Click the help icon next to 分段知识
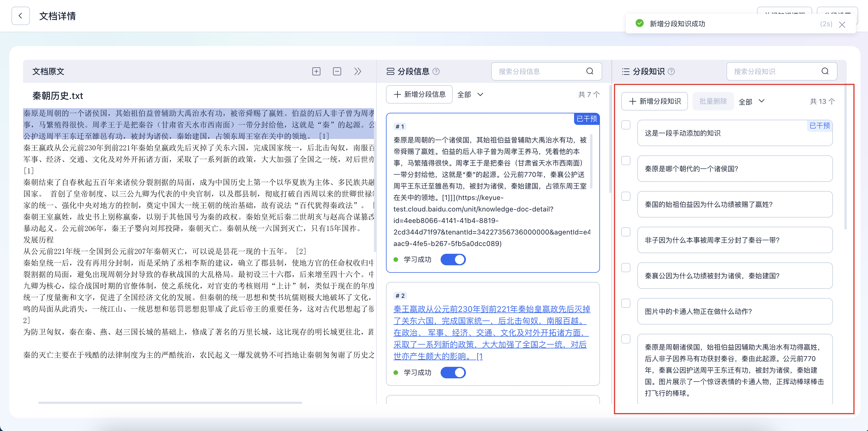The width and height of the screenshot is (868, 431). pyautogui.click(x=671, y=71)
